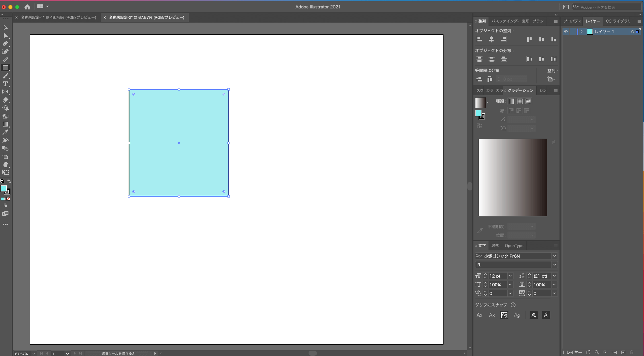Switch to 変形 tab

[526, 21]
